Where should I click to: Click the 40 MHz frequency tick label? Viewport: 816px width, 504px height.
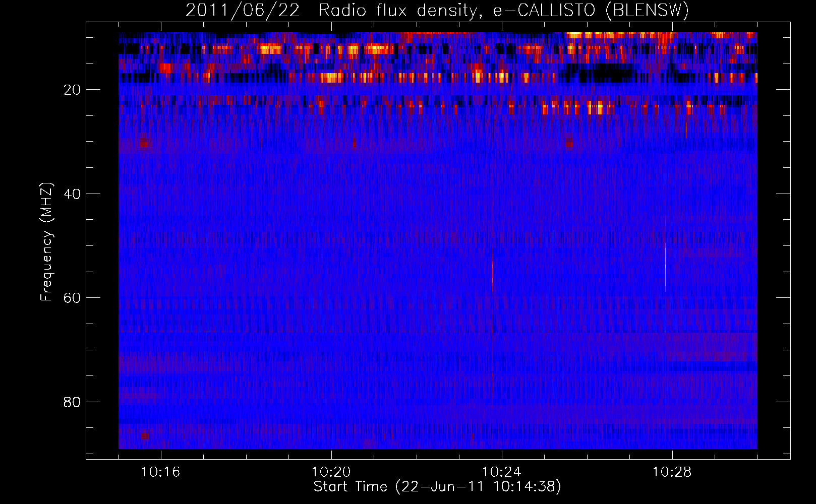73,194
